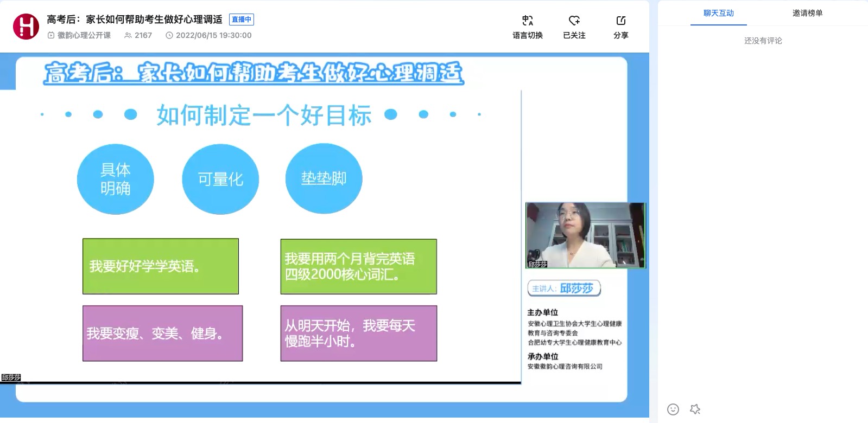Click the magic star effects icon
Viewport: 868px width, 423px height.
pyautogui.click(x=695, y=409)
